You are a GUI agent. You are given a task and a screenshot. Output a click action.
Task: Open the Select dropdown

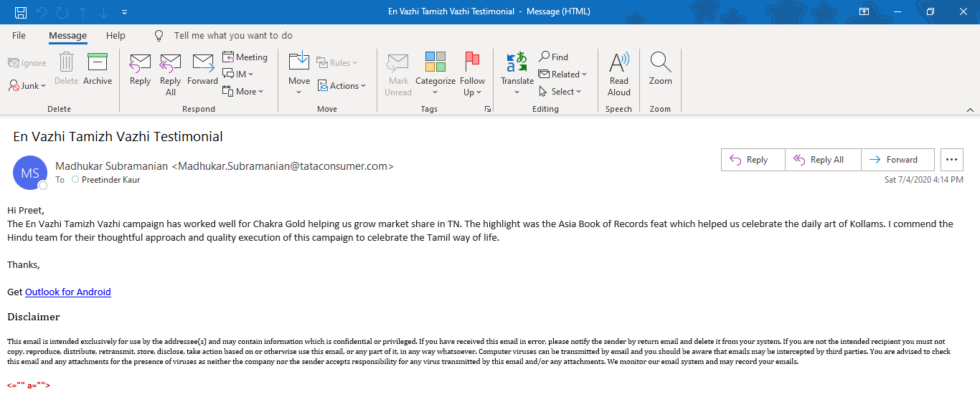[560, 91]
